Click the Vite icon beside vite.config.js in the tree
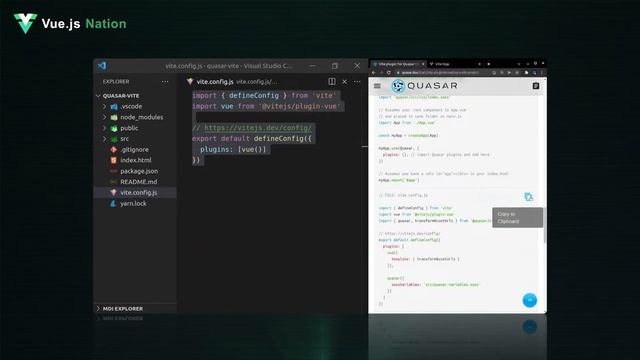 (114, 193)
